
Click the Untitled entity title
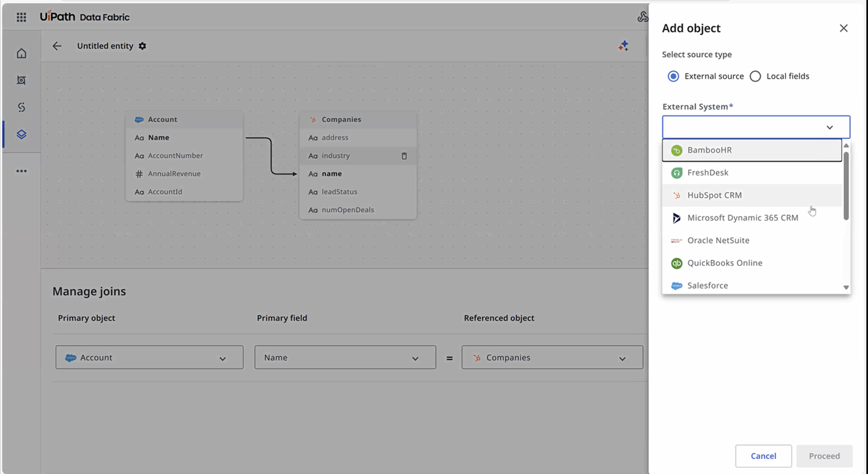click(x=105, y=46)
